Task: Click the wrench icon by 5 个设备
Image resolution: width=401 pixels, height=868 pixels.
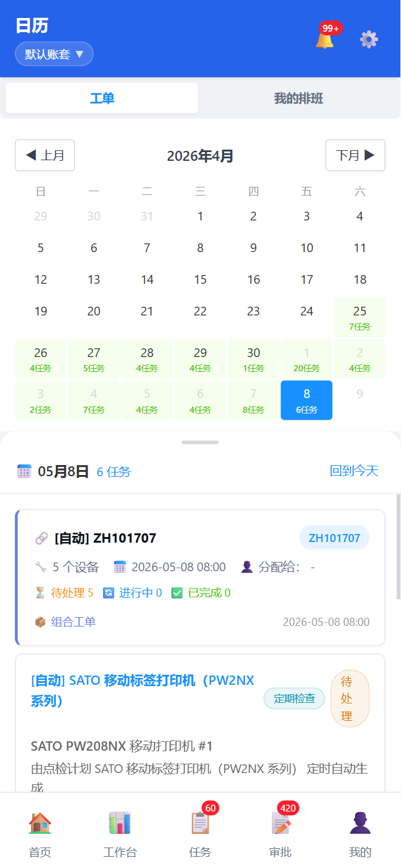Action: [x=41, y=567]
